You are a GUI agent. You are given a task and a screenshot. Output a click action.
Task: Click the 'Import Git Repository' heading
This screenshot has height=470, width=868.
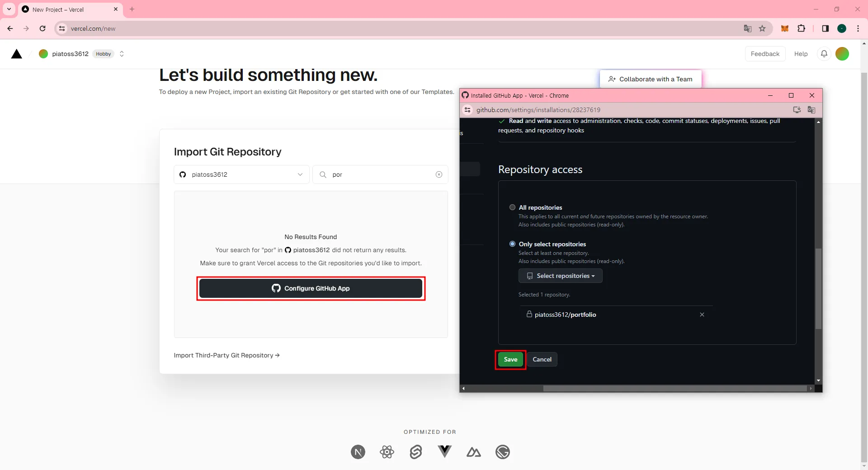pyautogui.click(x=227, y=152)
